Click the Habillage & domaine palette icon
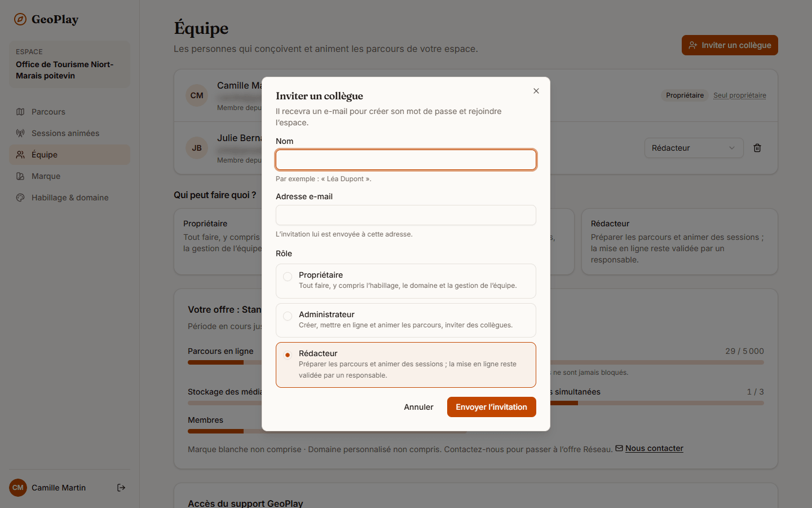The width and height of the screenshot is (812, 508). tap(20, 198)
